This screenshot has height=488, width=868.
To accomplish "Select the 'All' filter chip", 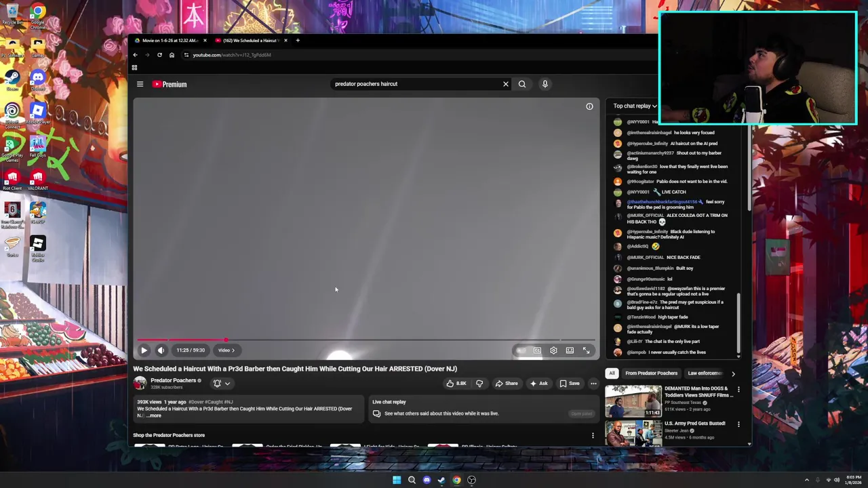I will pos(612,373).
